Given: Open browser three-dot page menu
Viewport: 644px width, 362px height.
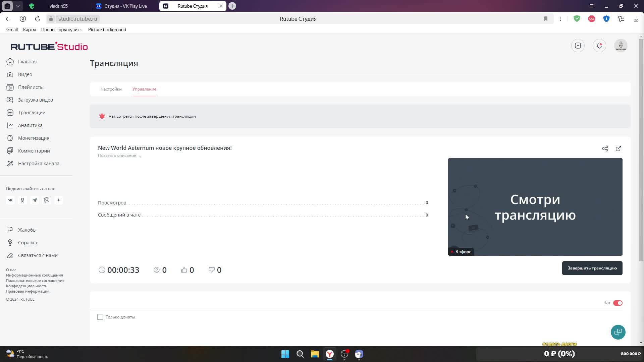Looking at the screenshot, I should (560, 19).
